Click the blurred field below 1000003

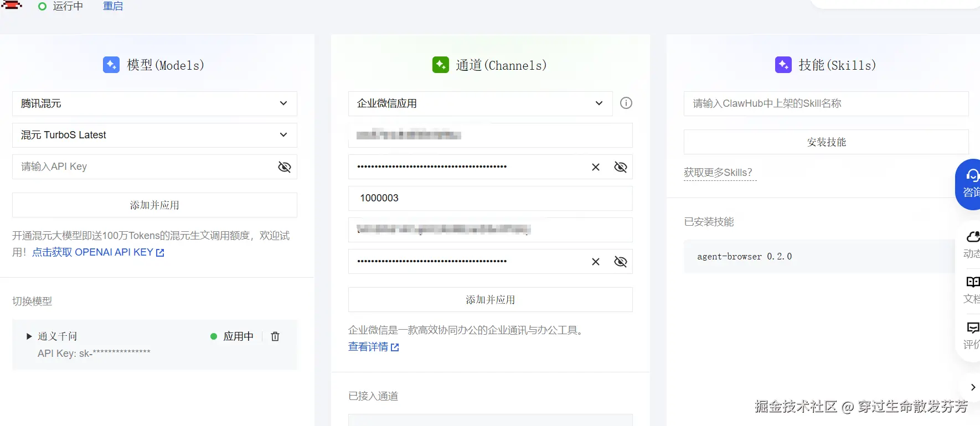(x=491, y=230)
